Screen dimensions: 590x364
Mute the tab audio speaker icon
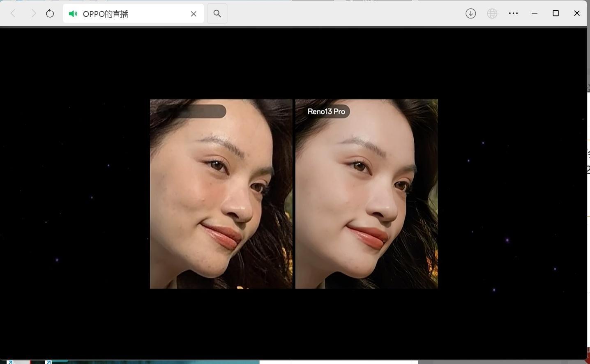point(73,14)
